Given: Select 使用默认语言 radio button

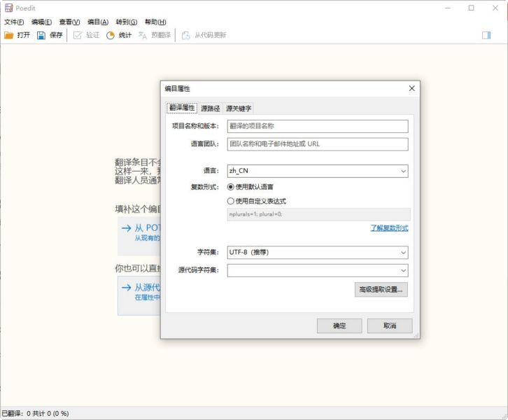Looking at the screenshot, I should tap(231, 187).
